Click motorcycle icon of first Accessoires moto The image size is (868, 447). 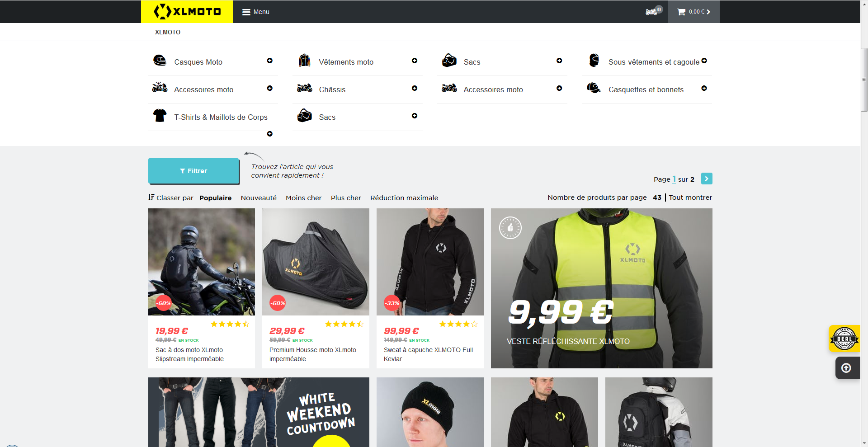[160, 88]
